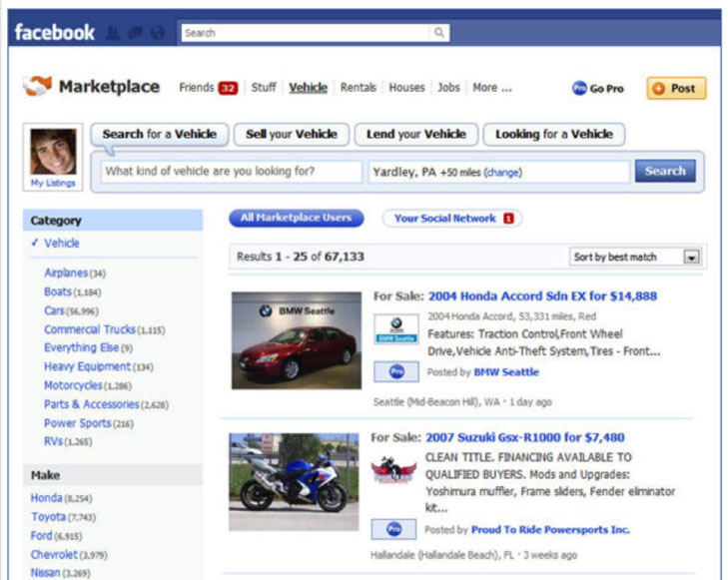728x580 pixels.
Task: Select Your Social Network filter
Action: (x=451, y=218)
